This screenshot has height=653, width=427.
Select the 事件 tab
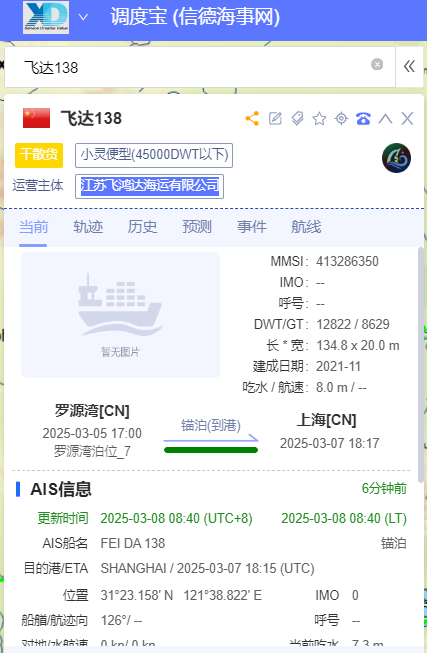[252, 227]
